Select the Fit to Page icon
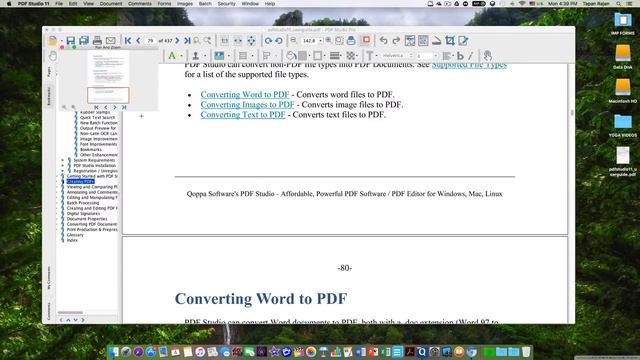 click(x=251, y=40)
